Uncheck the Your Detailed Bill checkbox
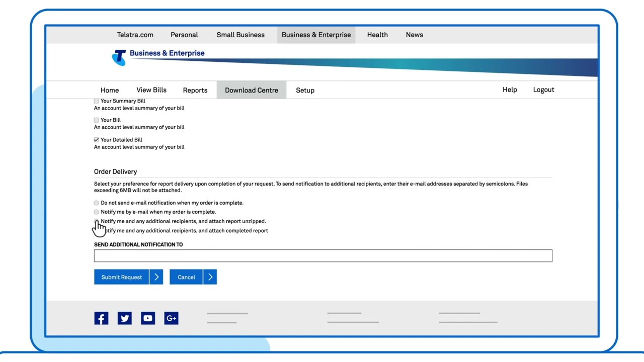Image resolution: width=644 pixels, height=362 pixels. click(96, 140)
